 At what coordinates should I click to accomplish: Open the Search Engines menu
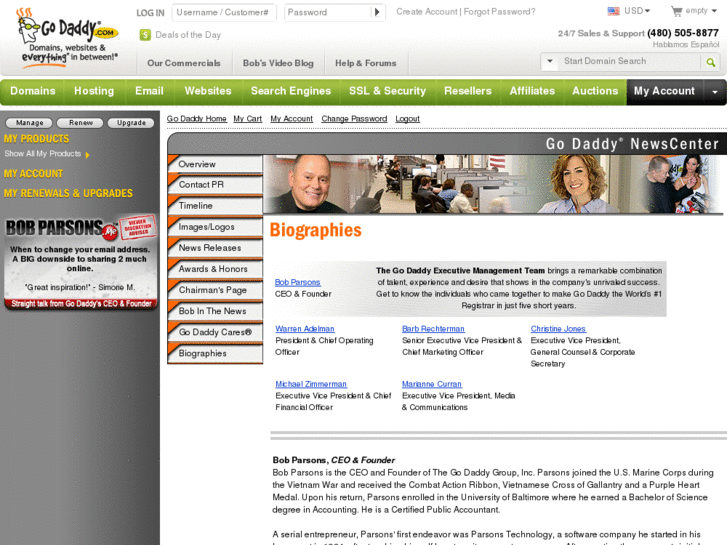click(291, 91)
